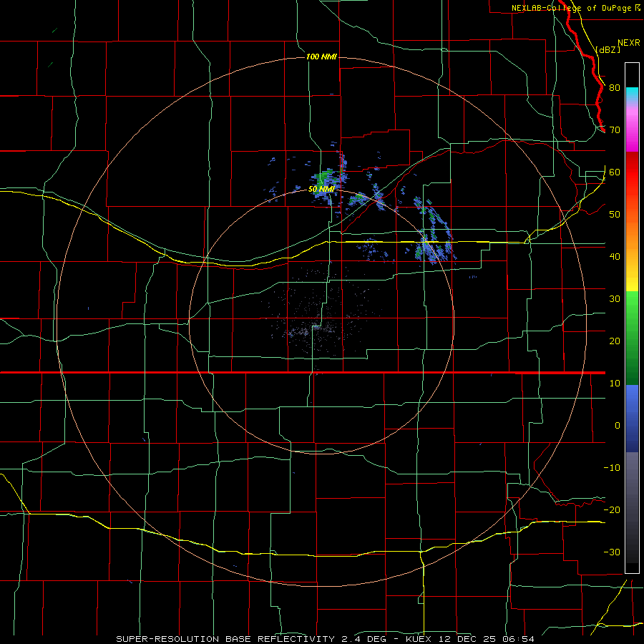The width and height of the screenshot is (644, 644).
Task: Click the NEXR label above color scale
Action: pos(629,43)
